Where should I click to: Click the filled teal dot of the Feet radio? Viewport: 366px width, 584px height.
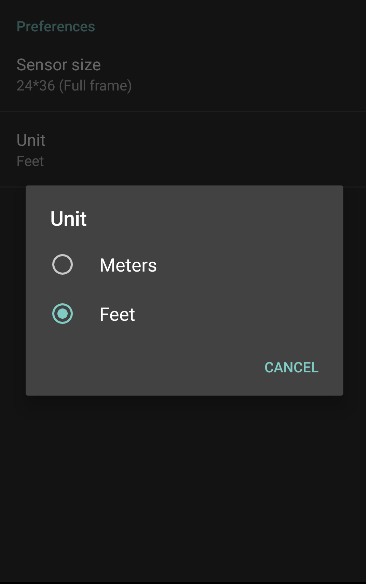point(63,314)
